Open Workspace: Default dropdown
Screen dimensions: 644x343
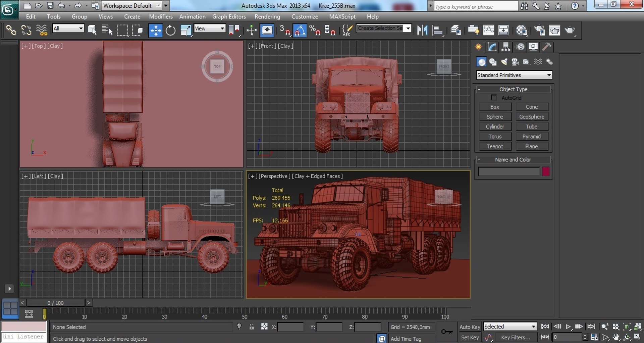132,6
